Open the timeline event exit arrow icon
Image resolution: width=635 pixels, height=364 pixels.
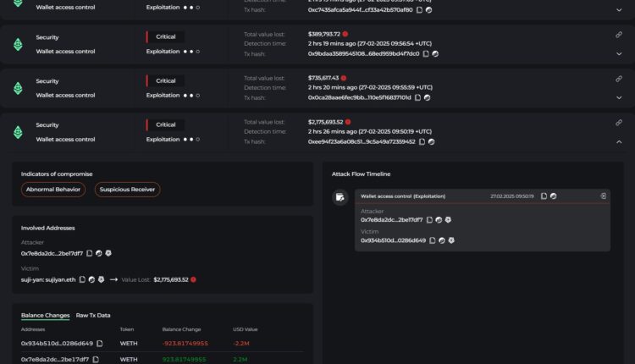point(602,196)
